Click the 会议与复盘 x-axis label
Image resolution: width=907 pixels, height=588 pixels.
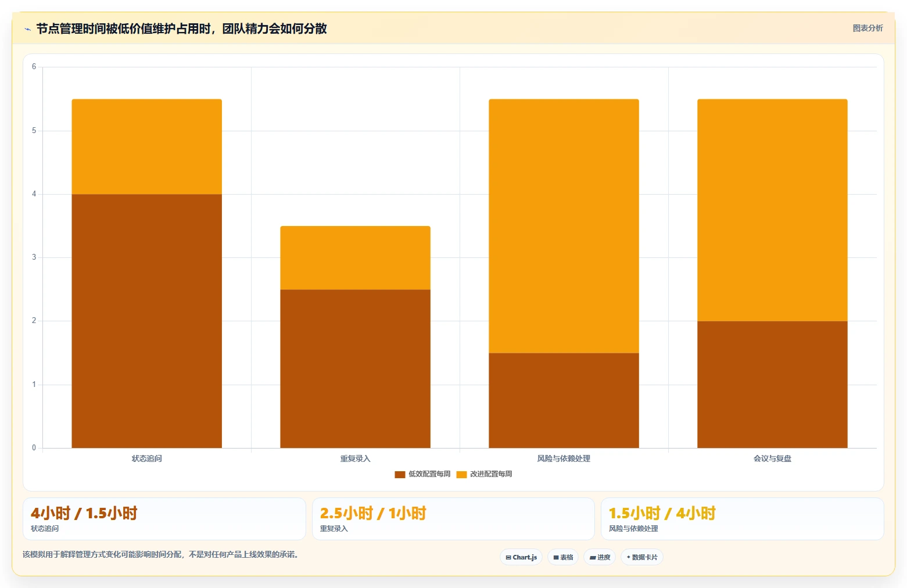click(x=772, y=458)
